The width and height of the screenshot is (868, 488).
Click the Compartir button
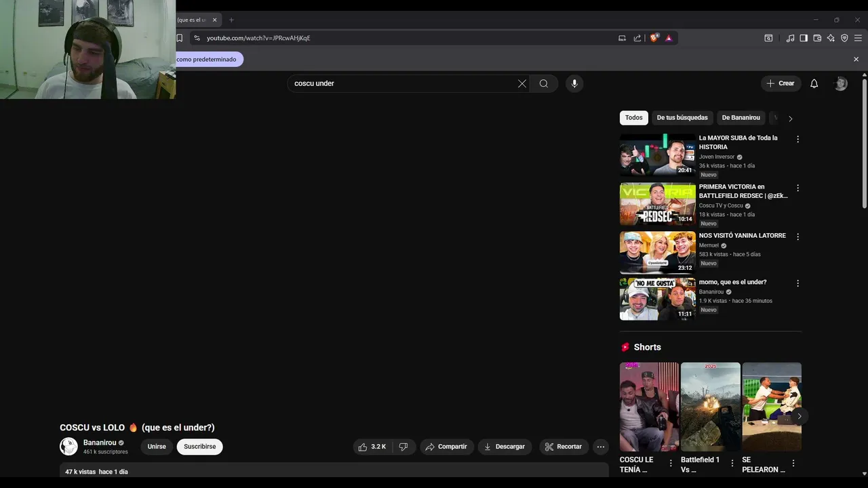pyautogui.click(x=446, y=447)
